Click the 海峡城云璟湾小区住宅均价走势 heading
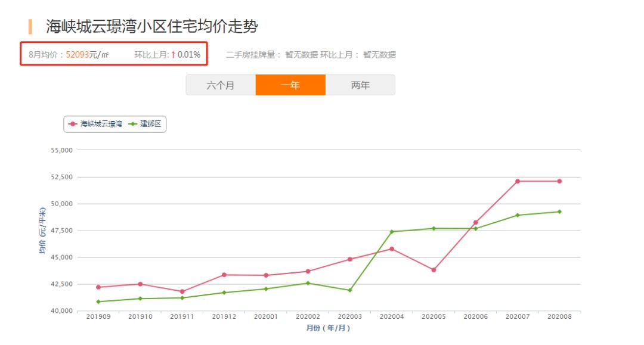 [x=151, y=26]
